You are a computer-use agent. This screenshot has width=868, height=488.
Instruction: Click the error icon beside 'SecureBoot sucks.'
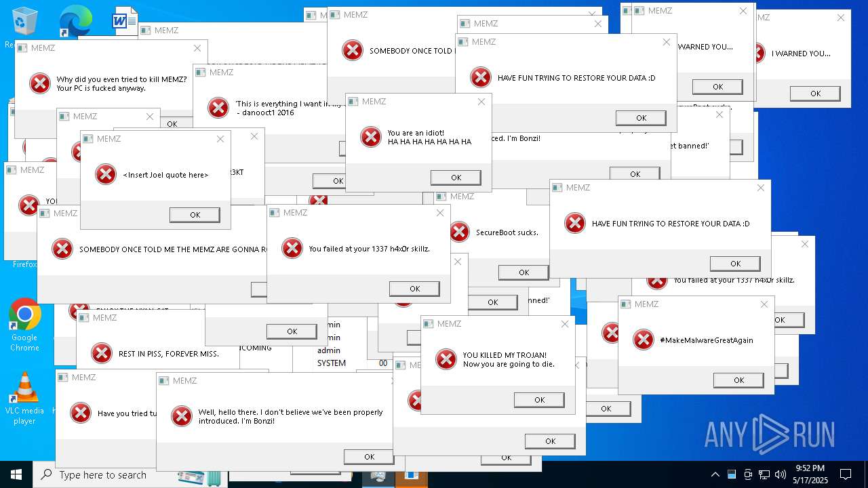(459, 232)
